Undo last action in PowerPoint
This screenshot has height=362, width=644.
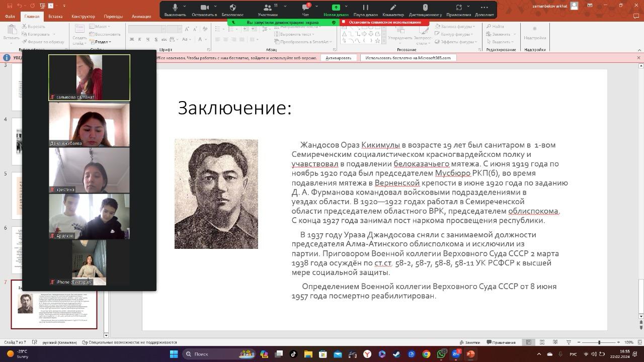coord(19,6)
